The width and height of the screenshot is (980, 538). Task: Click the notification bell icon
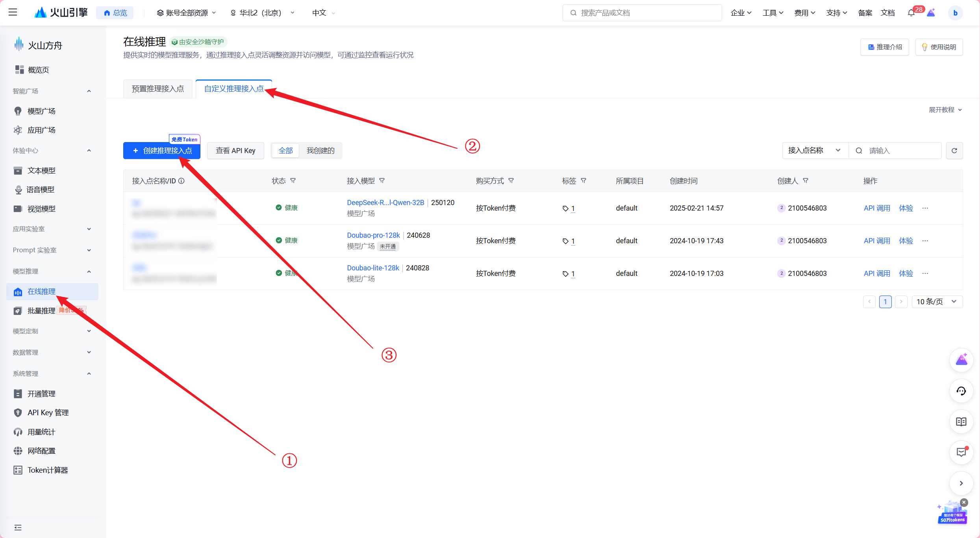pyautogui.click(x=911, y=13)
